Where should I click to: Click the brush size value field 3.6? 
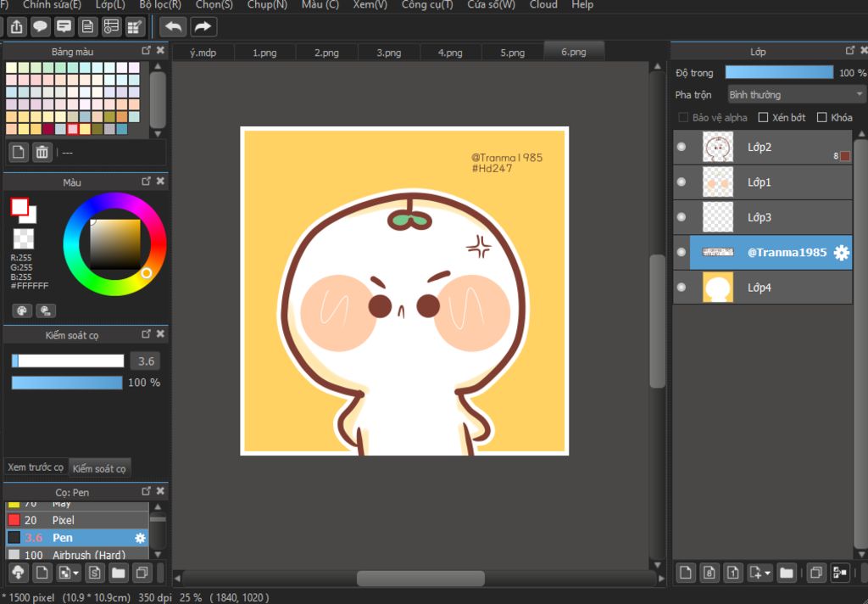pyautogui.click(x=146, y=361)
